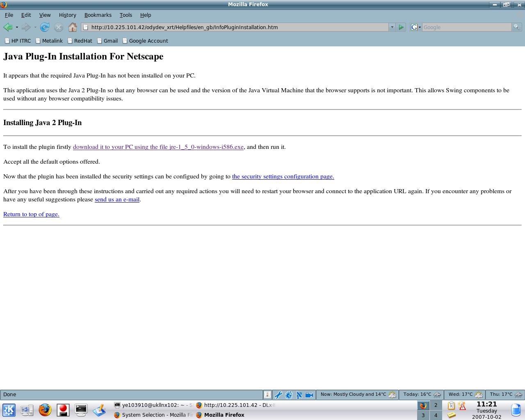Launch the terminal from the panel
Viewport: 525px width, 420px height.
click(x=81, y=410)
